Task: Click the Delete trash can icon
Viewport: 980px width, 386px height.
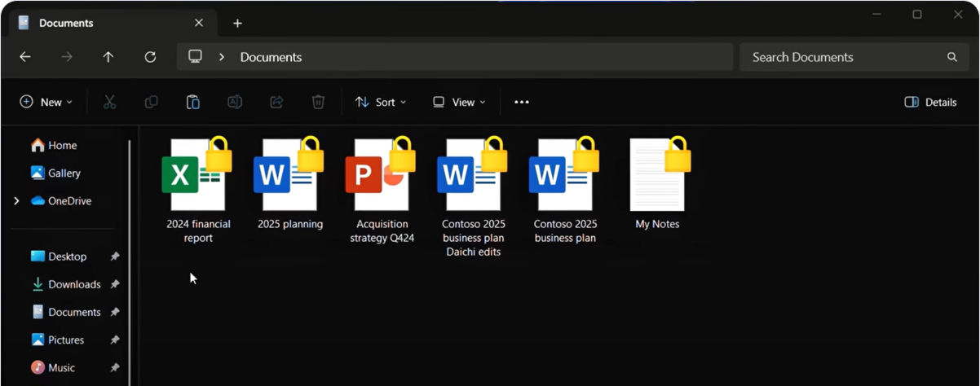Action: [x=318, y=102]
